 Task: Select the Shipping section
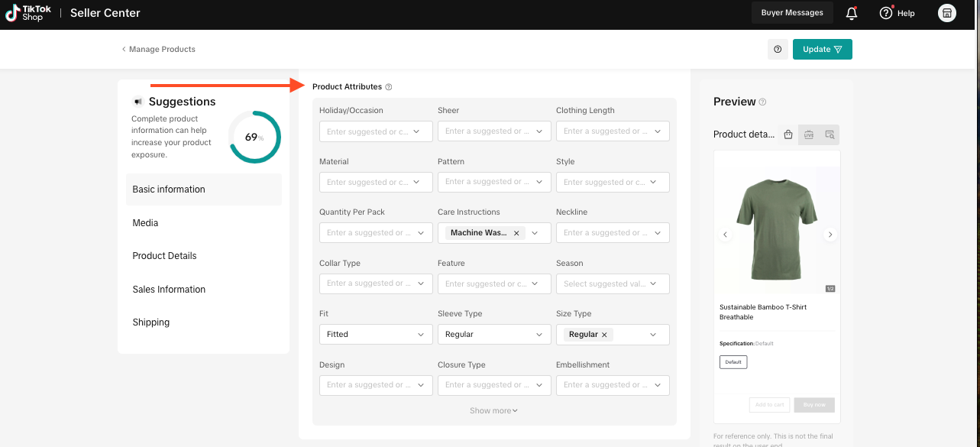(150, 322)
